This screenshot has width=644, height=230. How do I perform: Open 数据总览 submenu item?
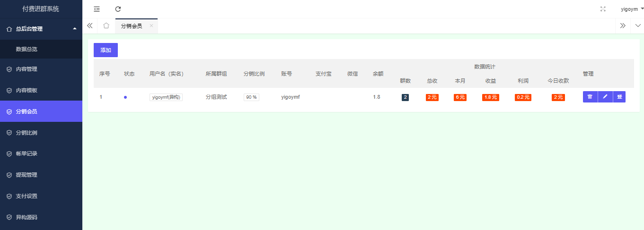[x=26, y=49]
